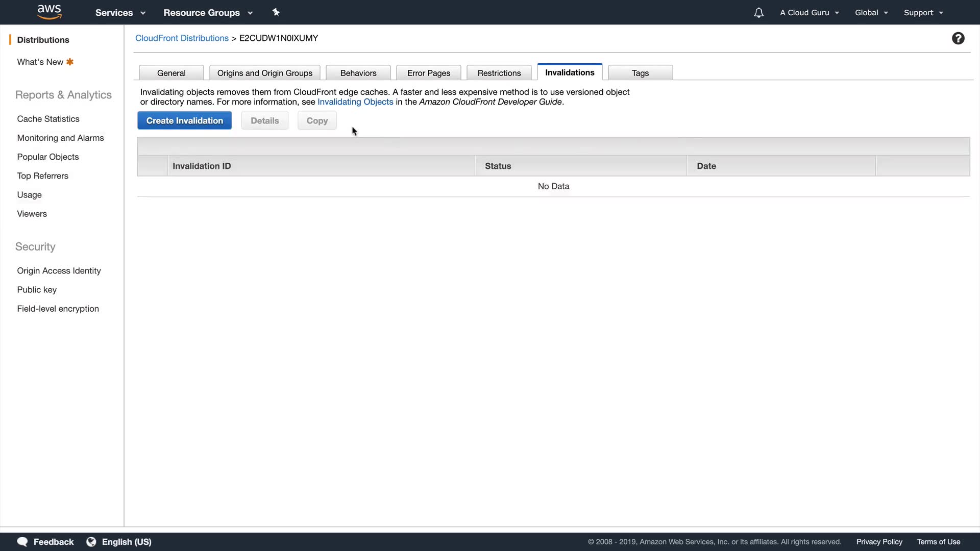Screen dimensions: 980x551
Task: Click What's New asterisk icon
Action: [70, 62]
